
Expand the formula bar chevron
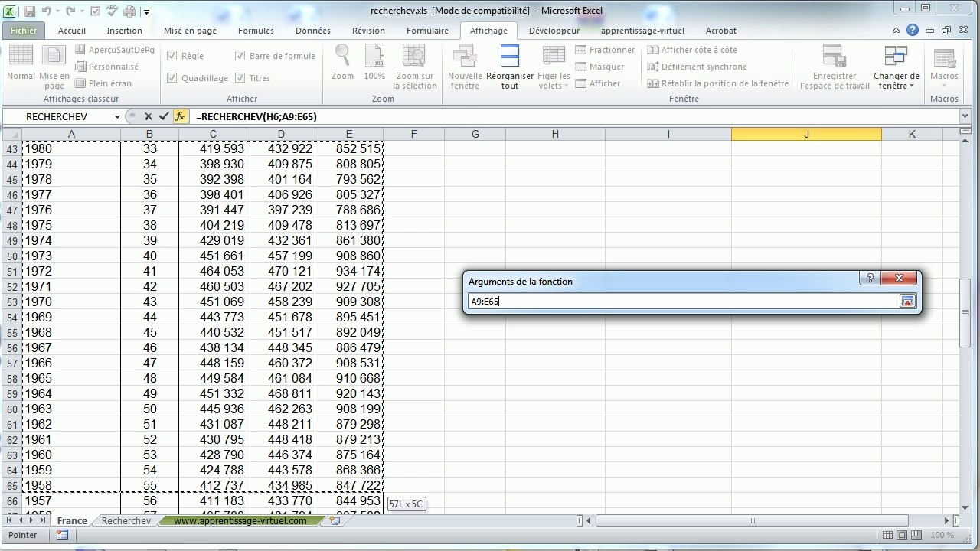click(964, 116)
